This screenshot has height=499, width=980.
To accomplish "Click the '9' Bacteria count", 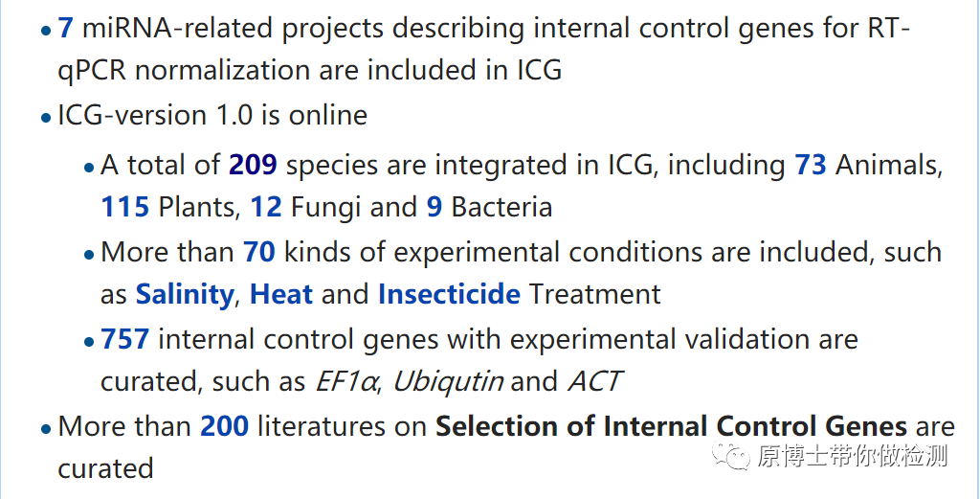I will coord(434,207).
